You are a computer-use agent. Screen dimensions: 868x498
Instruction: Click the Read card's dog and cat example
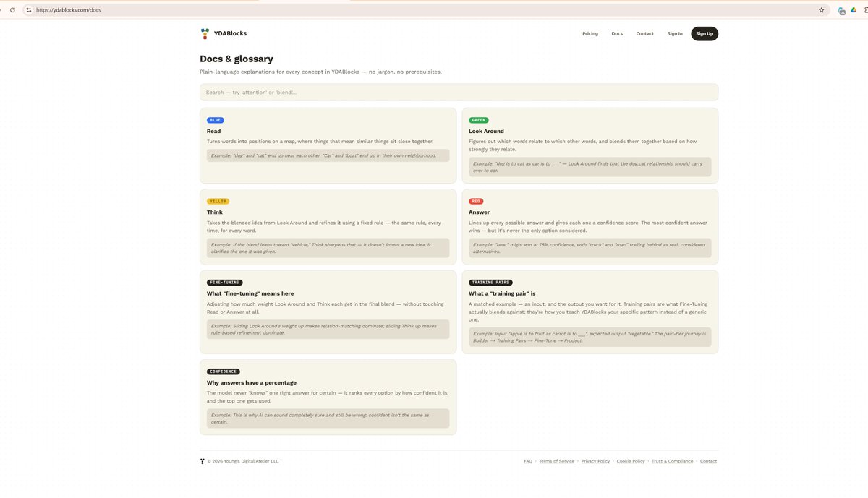click(x=328, y=155)
